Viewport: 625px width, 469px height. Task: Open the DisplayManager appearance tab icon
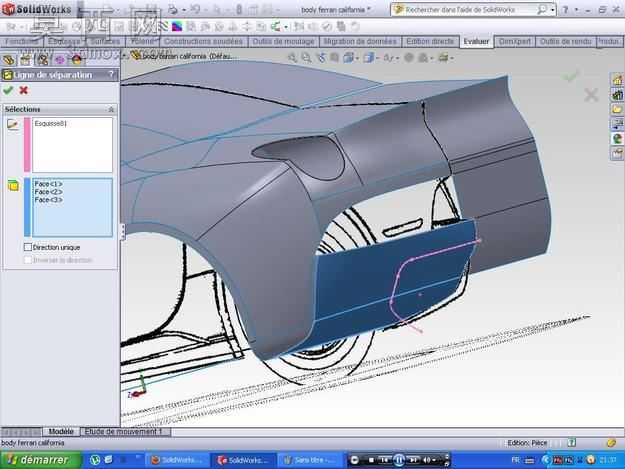coord(77,60)
